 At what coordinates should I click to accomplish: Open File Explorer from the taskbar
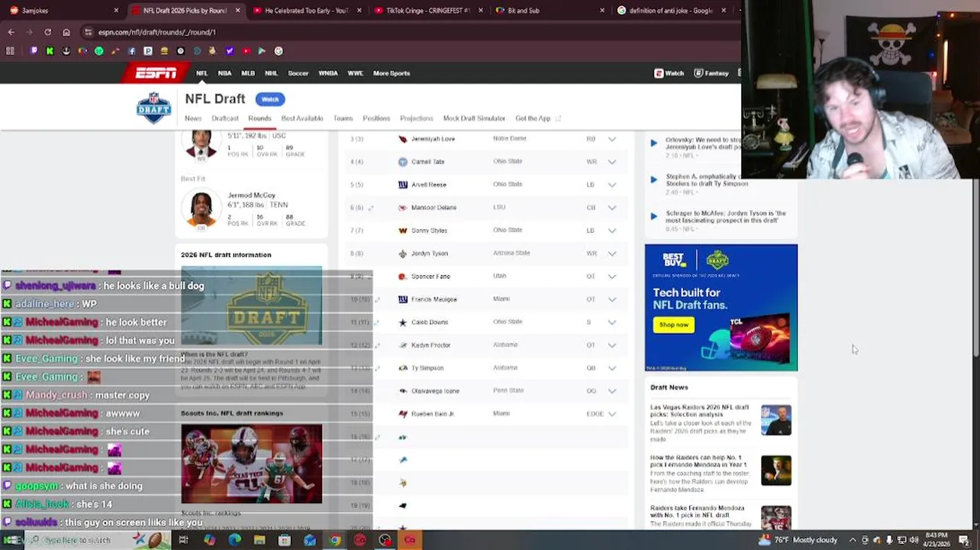[x=260, y=540]
